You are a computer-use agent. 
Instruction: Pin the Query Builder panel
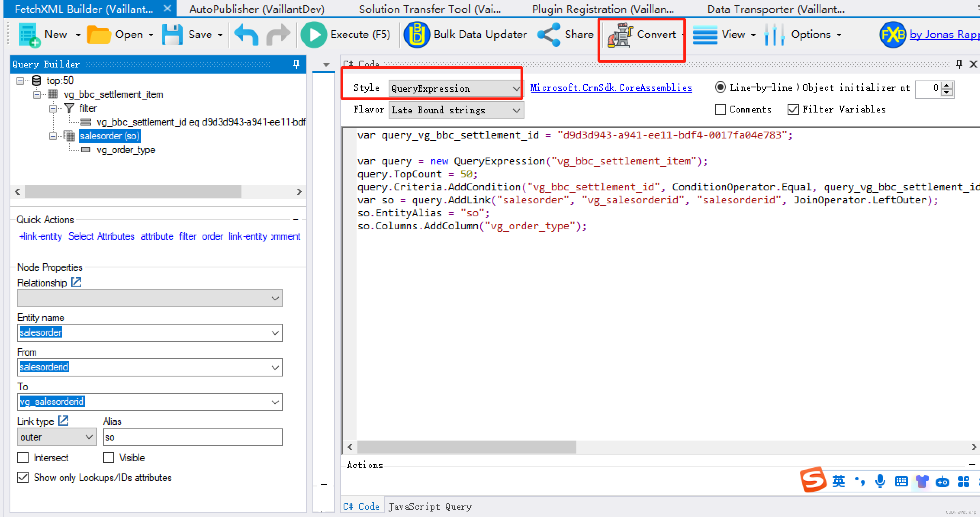point(296,64)
